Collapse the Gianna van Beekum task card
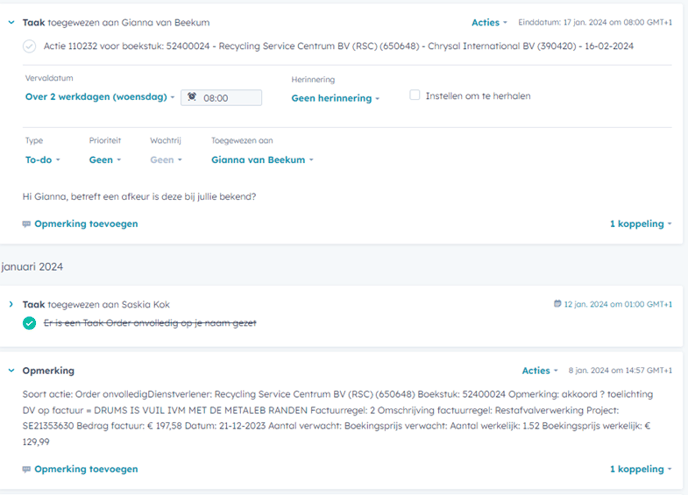Image resolution: width=688 pixels, height=495 pixels. pyautogui.click(x=11, y=22)
